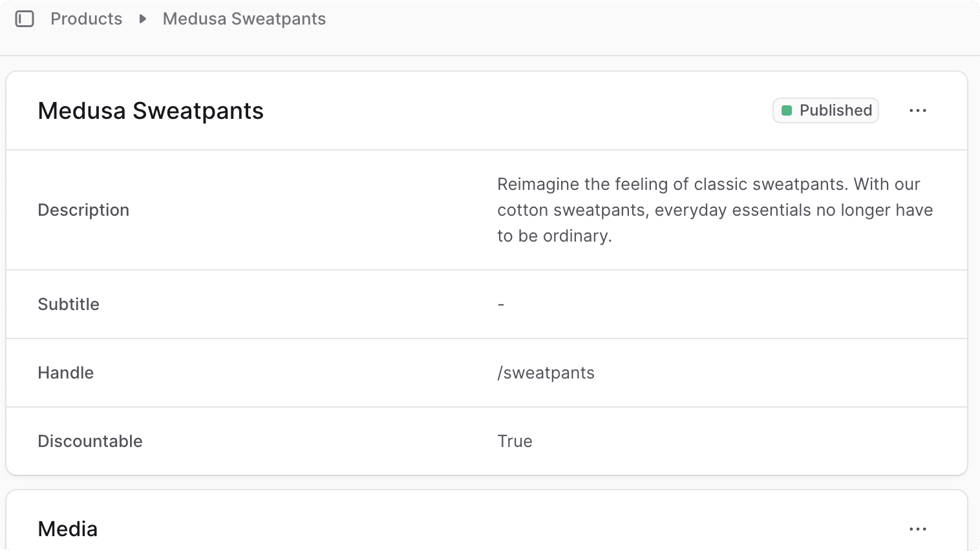The height and width of the screenshot is (551, 980).
Task: Click the breadcrumb arrow icon
Action: 142,19
